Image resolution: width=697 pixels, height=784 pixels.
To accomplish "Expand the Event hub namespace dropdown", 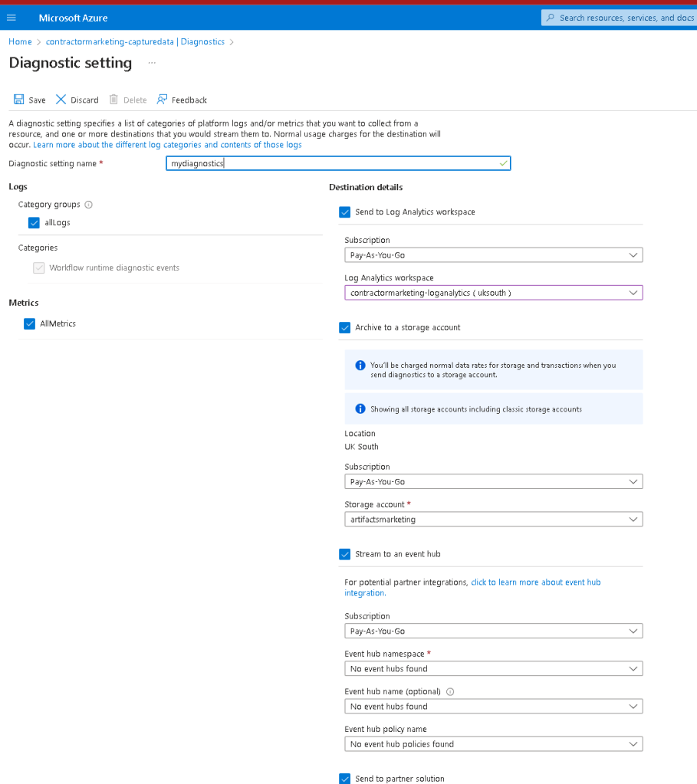I will 493,668.
